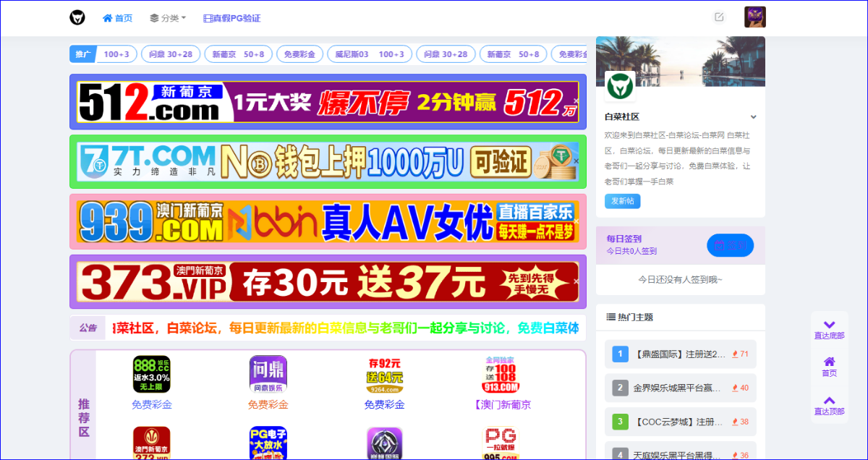Select the first 问鼎 30+28 promo pill

pos(171,54)
